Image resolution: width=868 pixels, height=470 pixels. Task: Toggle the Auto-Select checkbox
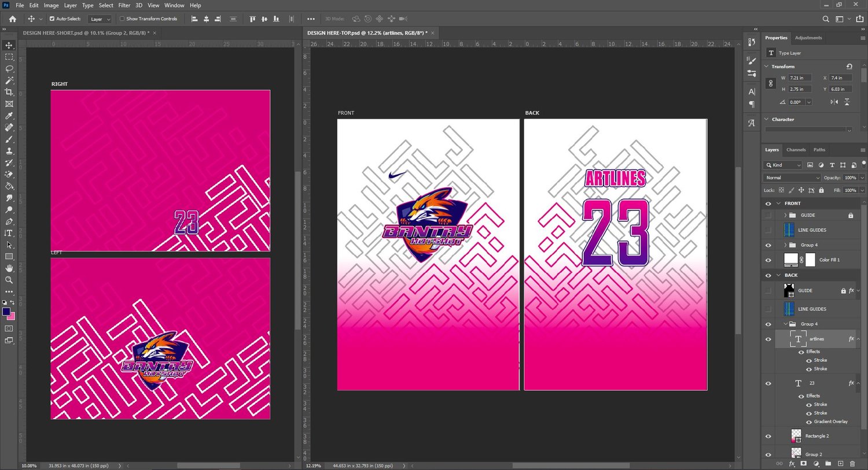click(52, 18)
